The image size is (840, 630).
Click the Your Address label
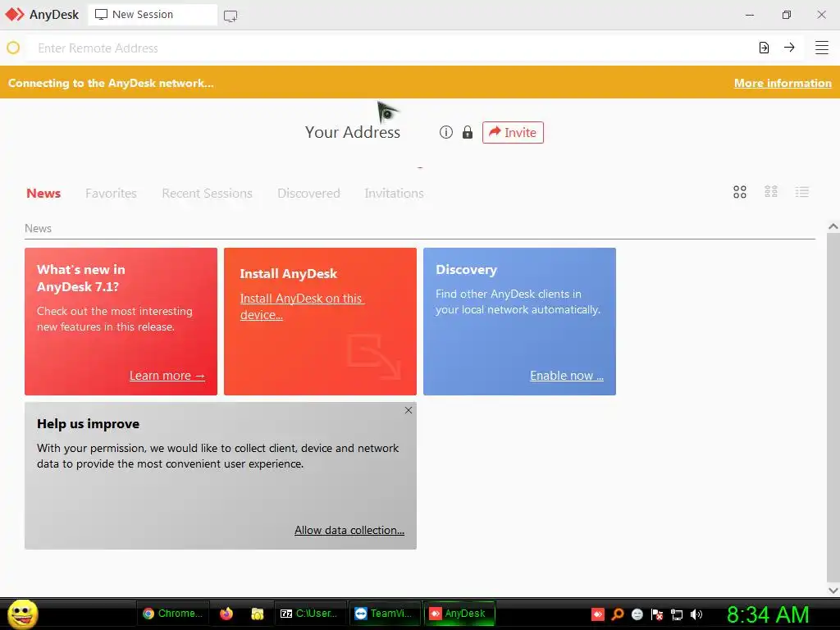click(353, 132)
